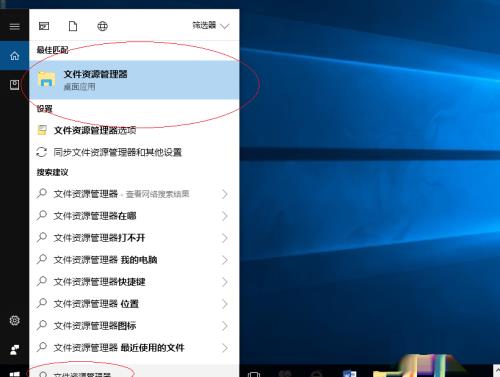Screen dimensions: 500x377
Task: Open the feedback person icon in sidebar
Action: 14,350
